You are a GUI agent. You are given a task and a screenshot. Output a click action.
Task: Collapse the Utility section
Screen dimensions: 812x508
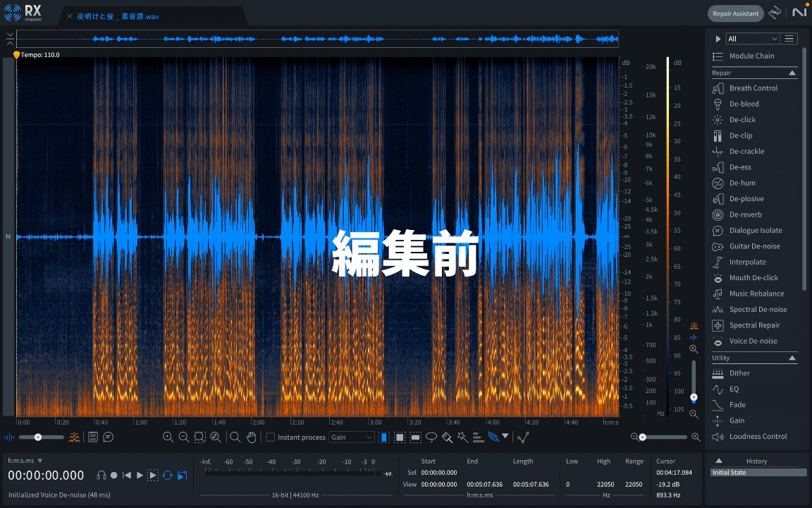[792, 358]
